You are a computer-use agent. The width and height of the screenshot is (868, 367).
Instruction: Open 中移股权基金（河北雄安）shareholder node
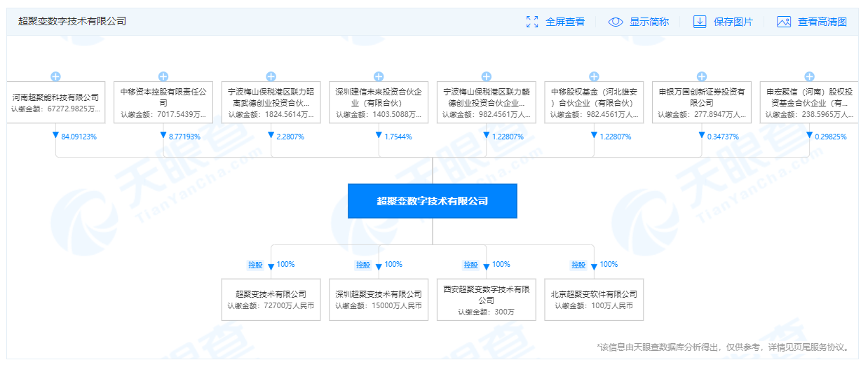pyautogui.click(x=594, y=102)
